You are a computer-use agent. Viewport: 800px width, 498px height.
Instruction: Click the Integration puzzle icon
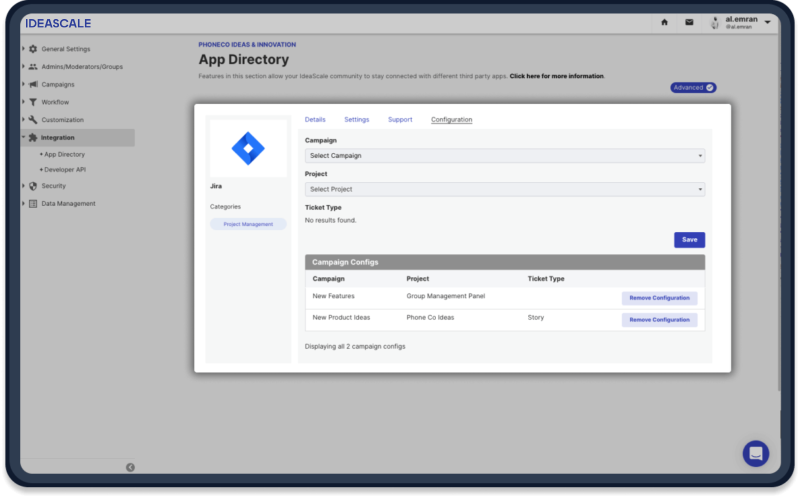[33, 138]
